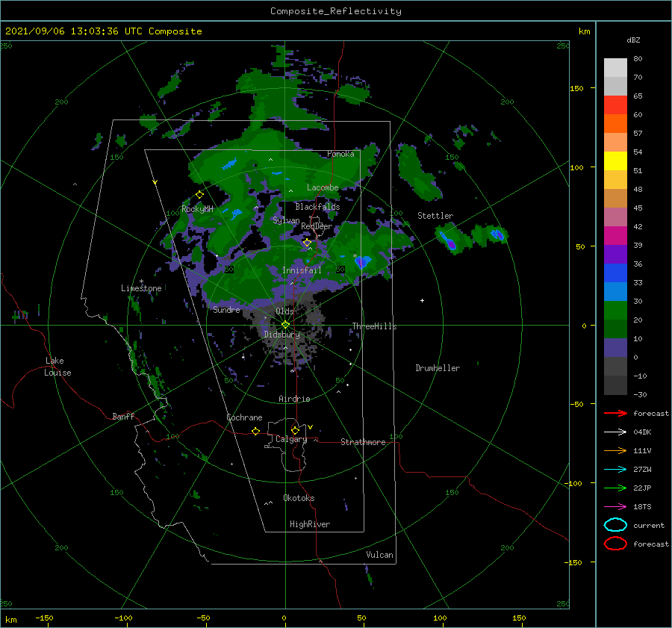Screen dimensions: 672x628
Task: Select the 20 dBZ green swatch
Action: coord(615,310)
